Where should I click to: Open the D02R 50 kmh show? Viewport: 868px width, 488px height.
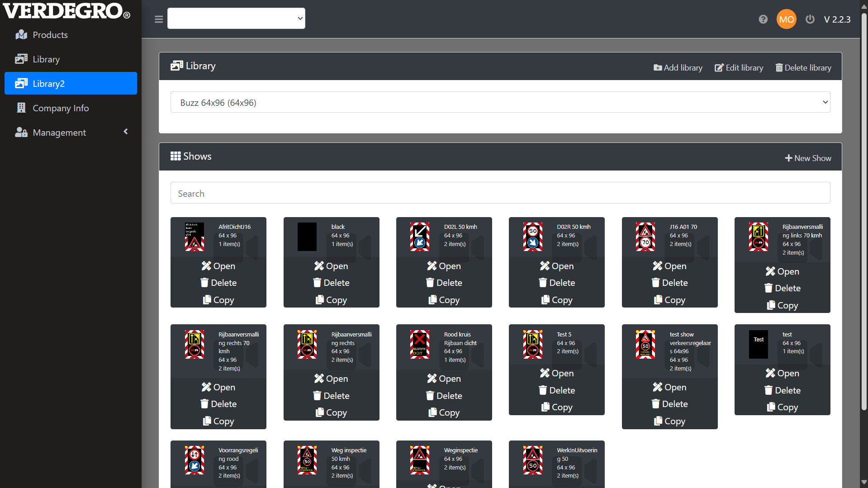(557, 266)
